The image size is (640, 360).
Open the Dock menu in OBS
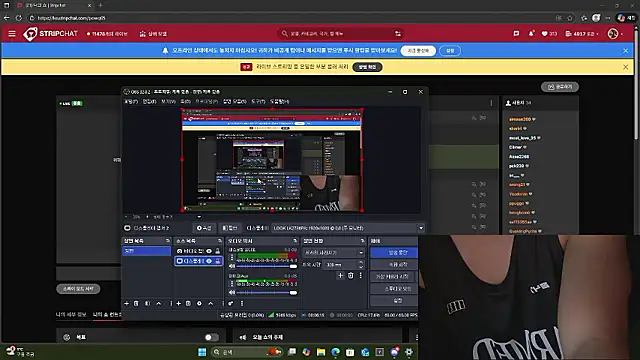coord(186,101)
